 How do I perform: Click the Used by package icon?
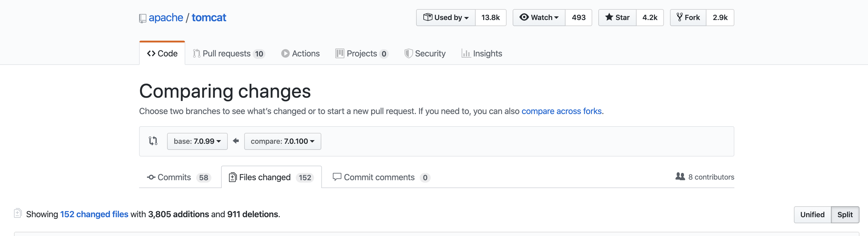(x=427, y=17)
